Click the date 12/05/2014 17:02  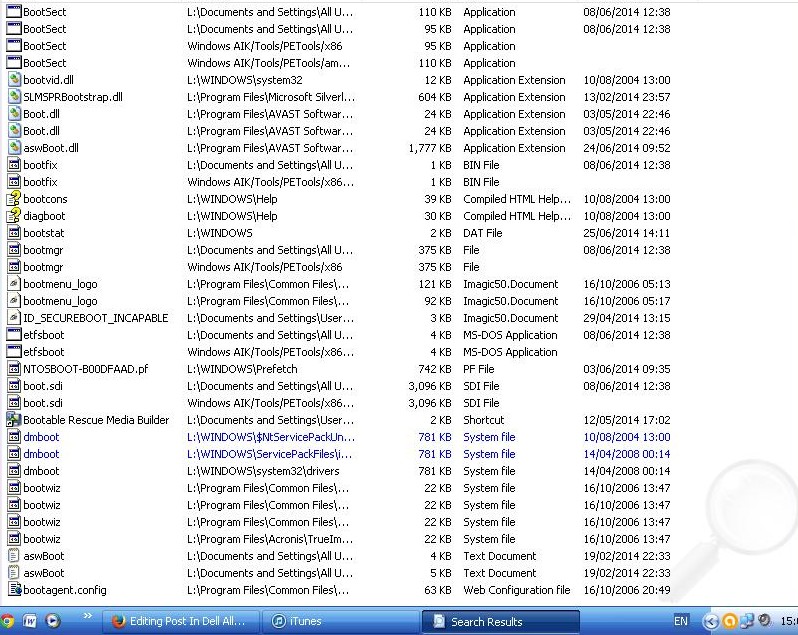(626, 420)
